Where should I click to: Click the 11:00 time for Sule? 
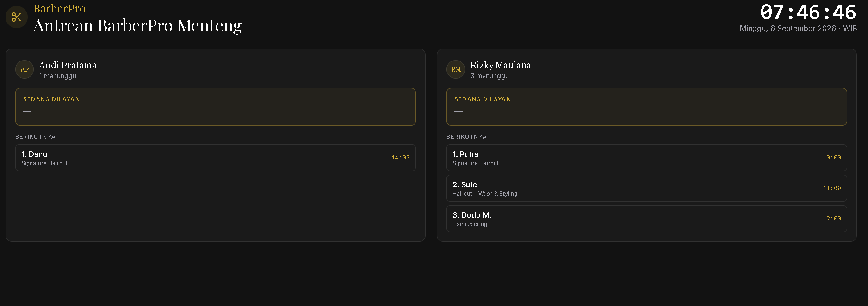click(832, 188)
